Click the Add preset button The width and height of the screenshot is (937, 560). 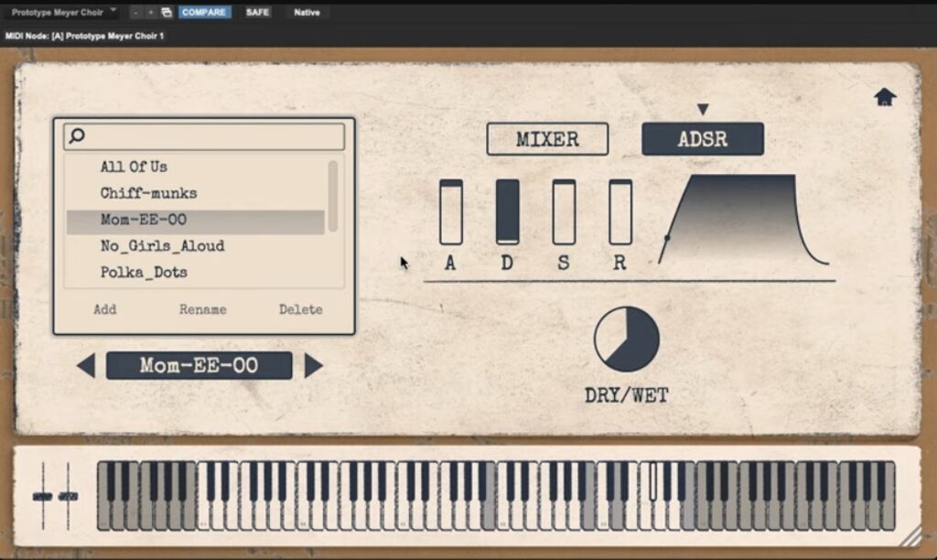pos(104,309)
